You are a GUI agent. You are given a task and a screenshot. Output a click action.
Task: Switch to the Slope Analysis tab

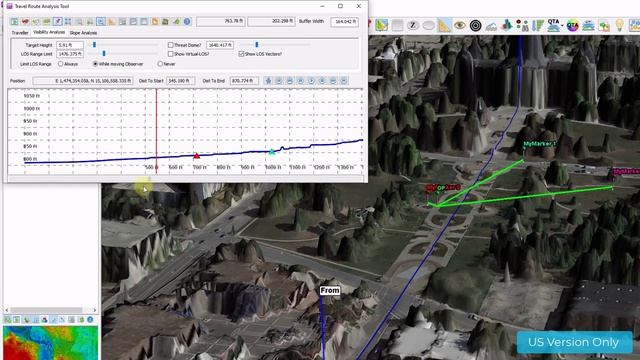tap(83, 33)
